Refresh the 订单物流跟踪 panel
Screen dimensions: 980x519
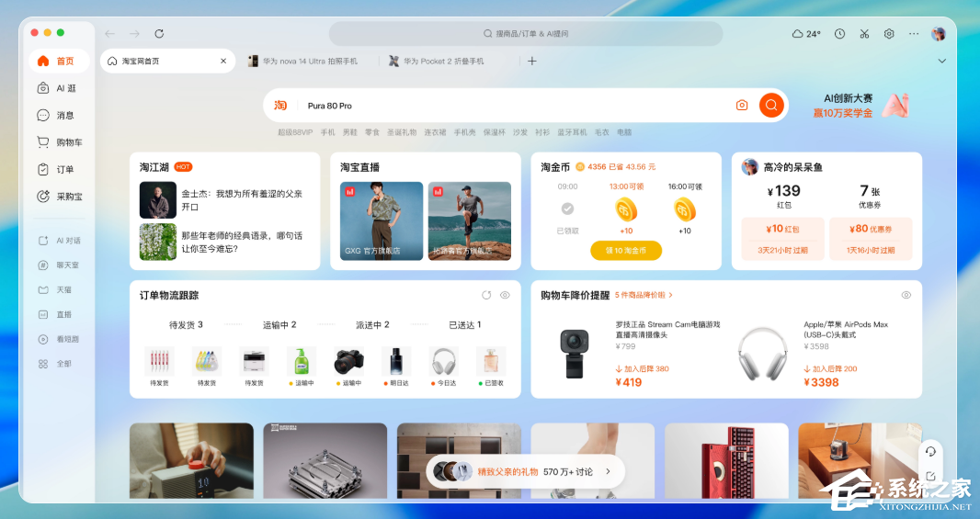486,295
